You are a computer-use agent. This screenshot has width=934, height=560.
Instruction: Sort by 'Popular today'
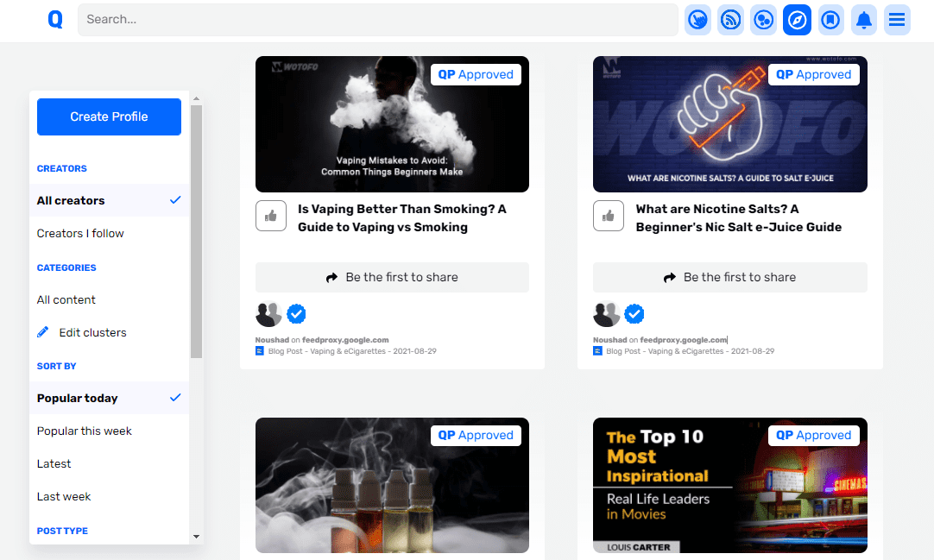109,398
